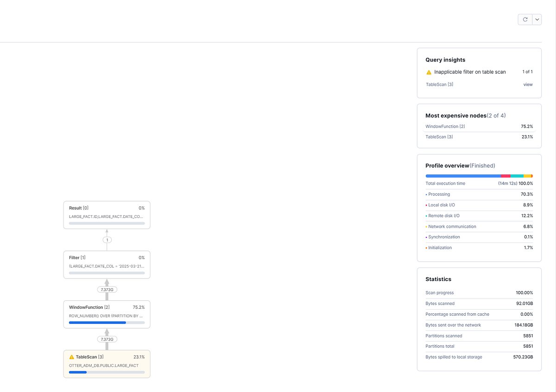Click the Bytes spilled to local storage row
556x392 pixels.
tap(479, 357)
